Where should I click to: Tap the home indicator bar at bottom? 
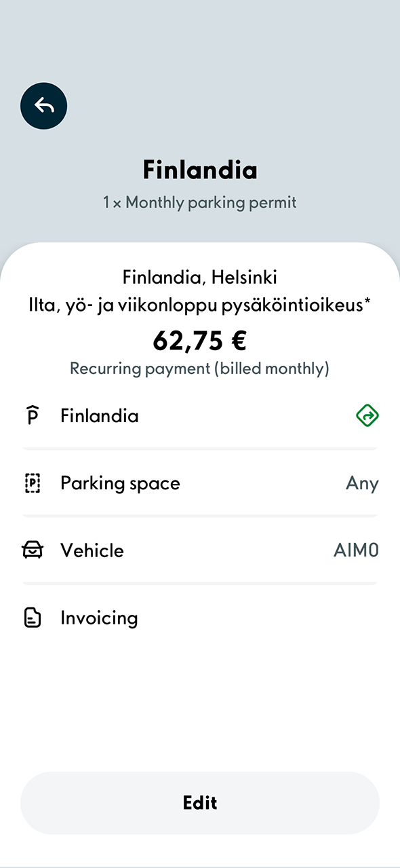pos(199,863)
